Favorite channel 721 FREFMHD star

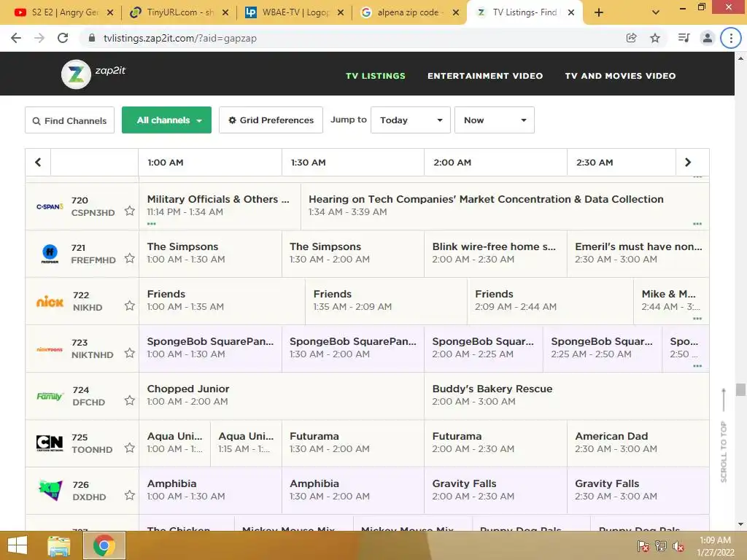[130, 258]
